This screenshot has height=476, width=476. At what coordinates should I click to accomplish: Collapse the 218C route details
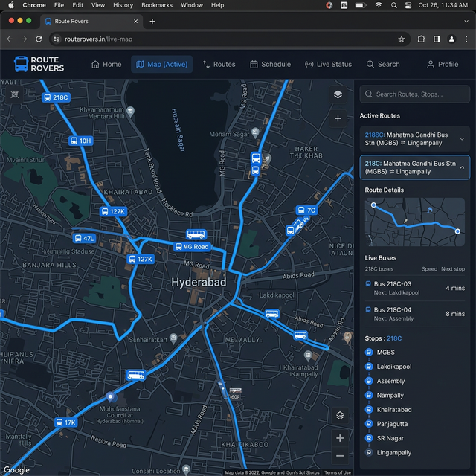click(x=462, y=167)
